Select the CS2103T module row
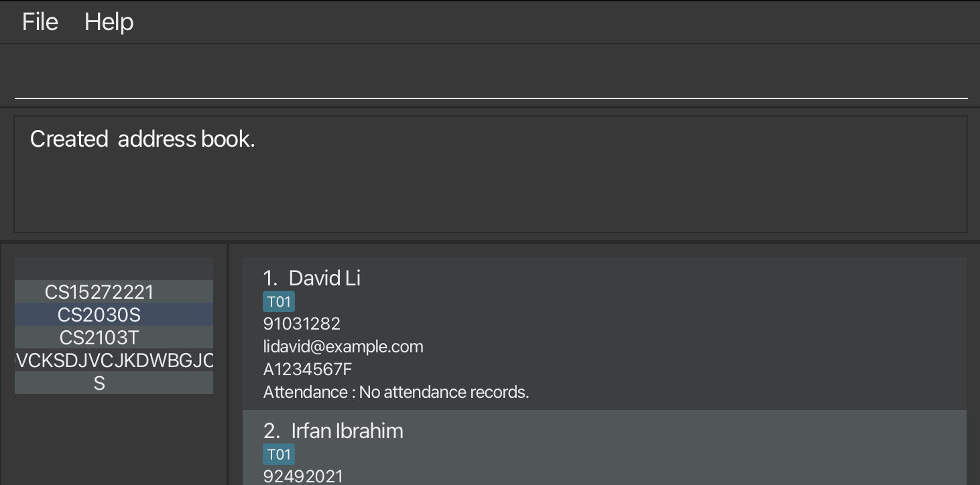Image resolution: width=980 pixels, height=485 pixels. pyautogui.click(x=114, y=337)
